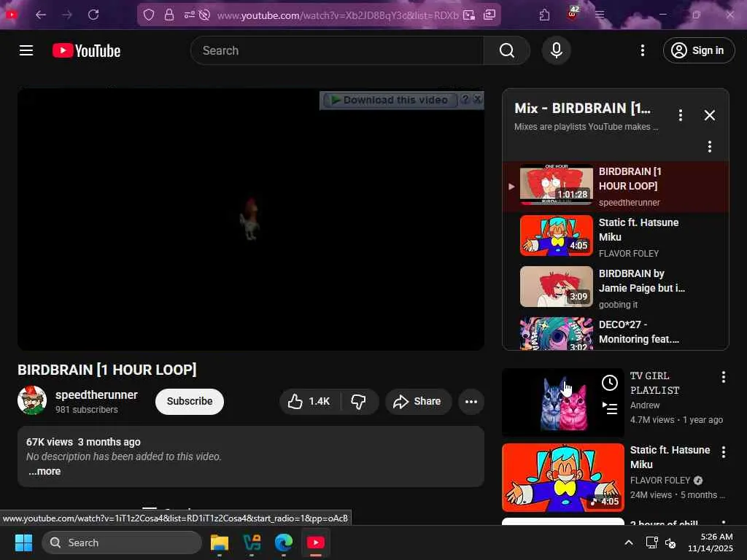Focus the YouTube Search input field

point(337,50)
